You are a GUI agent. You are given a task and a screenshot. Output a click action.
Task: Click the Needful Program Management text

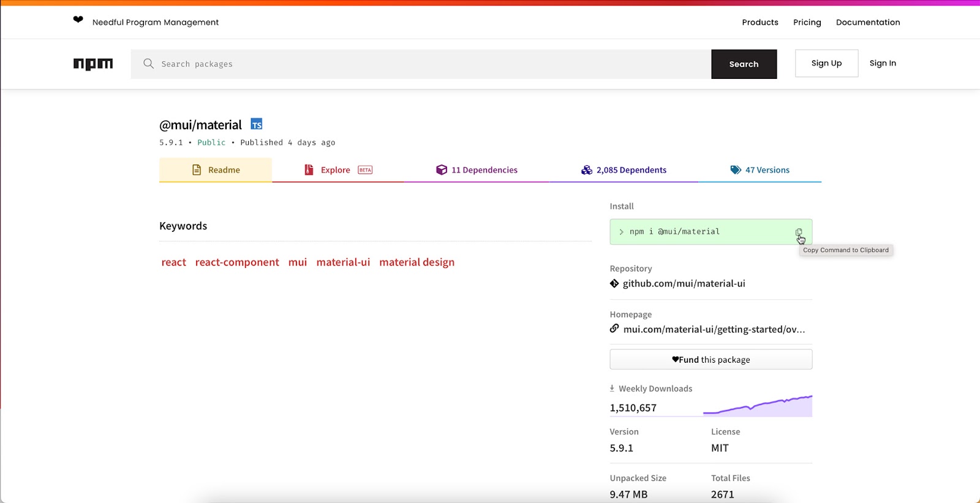coord(156,22)
